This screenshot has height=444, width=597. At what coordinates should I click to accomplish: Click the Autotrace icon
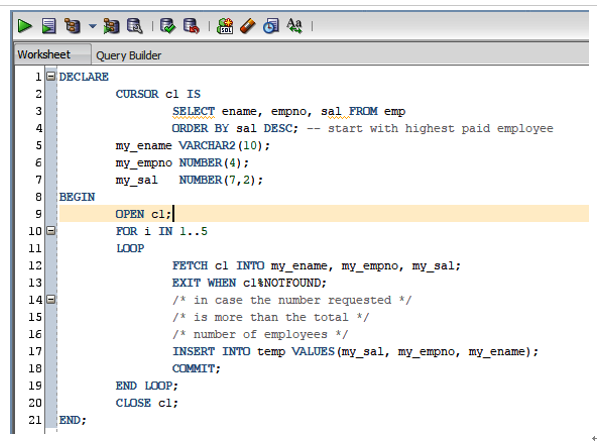pyautogui.click(x=111, y=26)
